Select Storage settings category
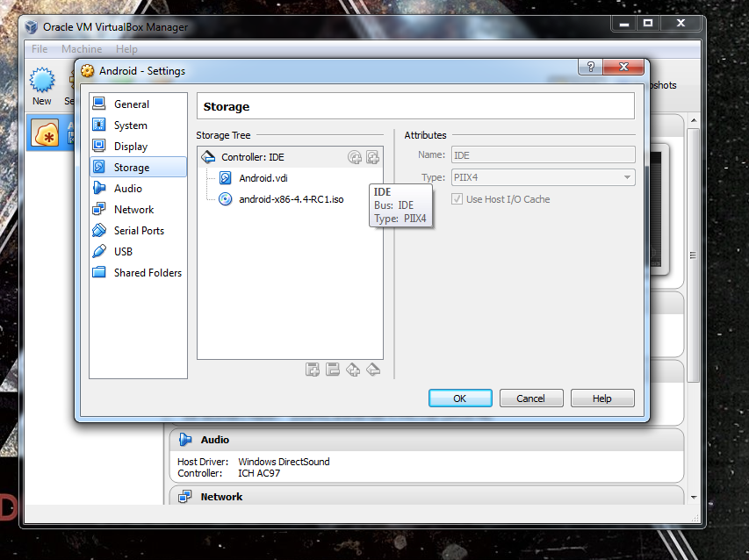The height and width of the screenshot is (560, 749). coord(138,167)
